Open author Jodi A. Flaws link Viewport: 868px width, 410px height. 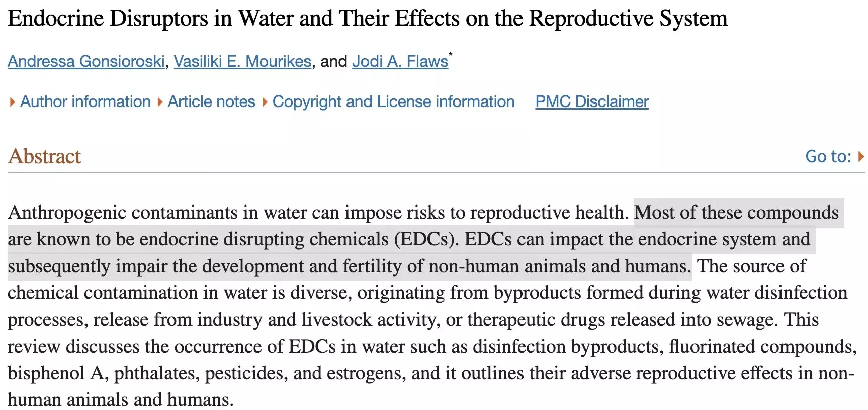(400, 61)
